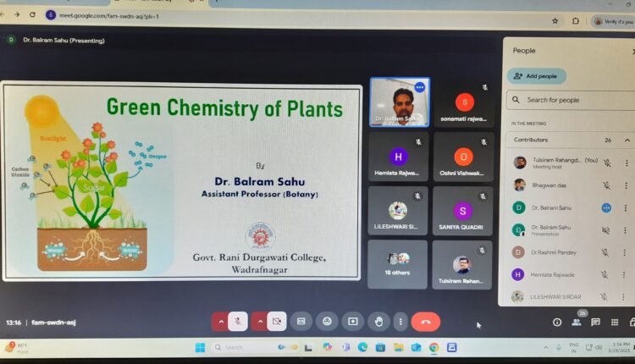The width and height of the screenshot is (635, 364).
Task: Open more actions menu for Dr.Rashmi Pandey
Action: click(627, 252)
